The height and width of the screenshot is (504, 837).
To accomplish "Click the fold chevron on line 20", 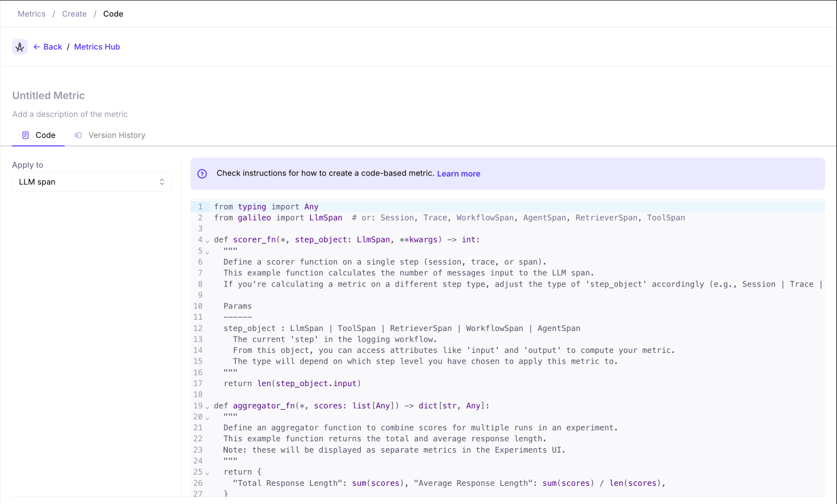I will tap(207, 418).
